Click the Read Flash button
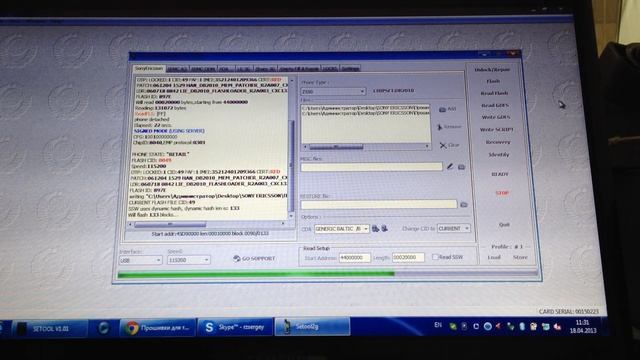This screenshot has width=640, height=360. coord(494,93)
